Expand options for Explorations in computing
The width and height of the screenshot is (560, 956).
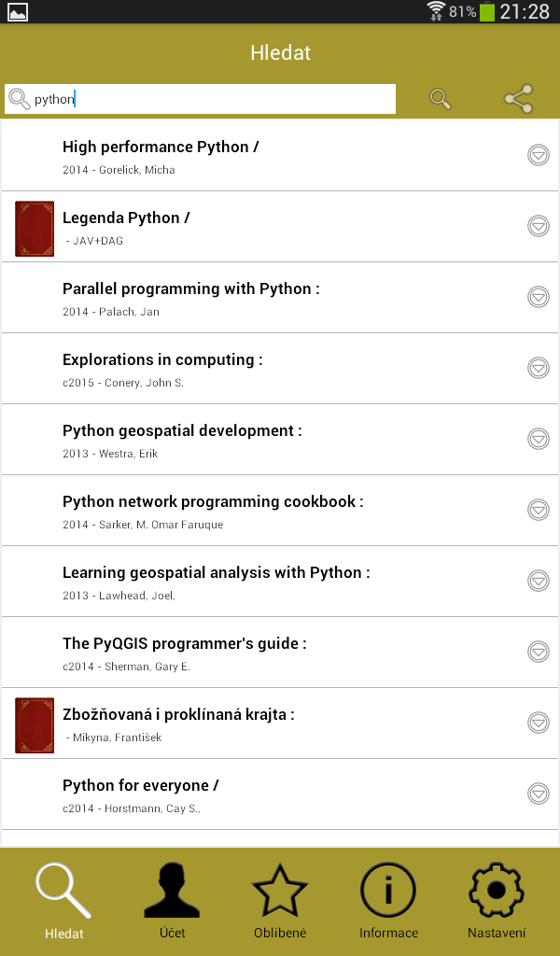pyautogui.click(x=539, y=368)
